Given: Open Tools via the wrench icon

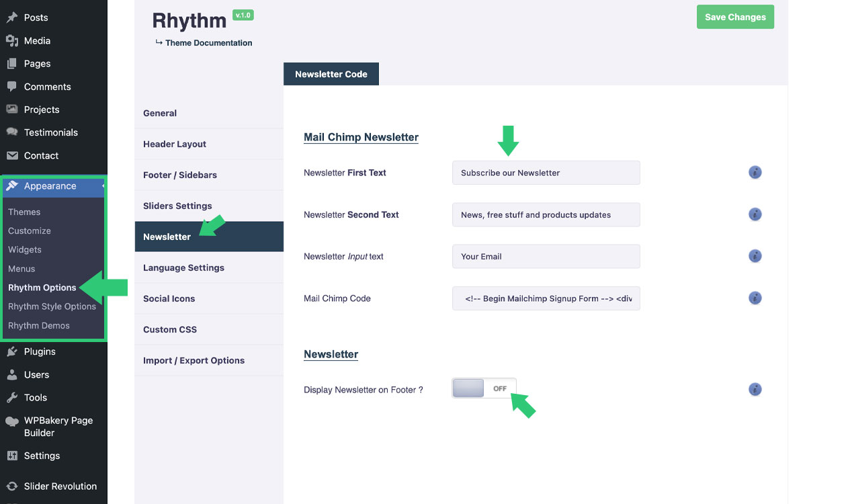Looking at the screenshot, I should pyautogui.click(x=12, y=398).
